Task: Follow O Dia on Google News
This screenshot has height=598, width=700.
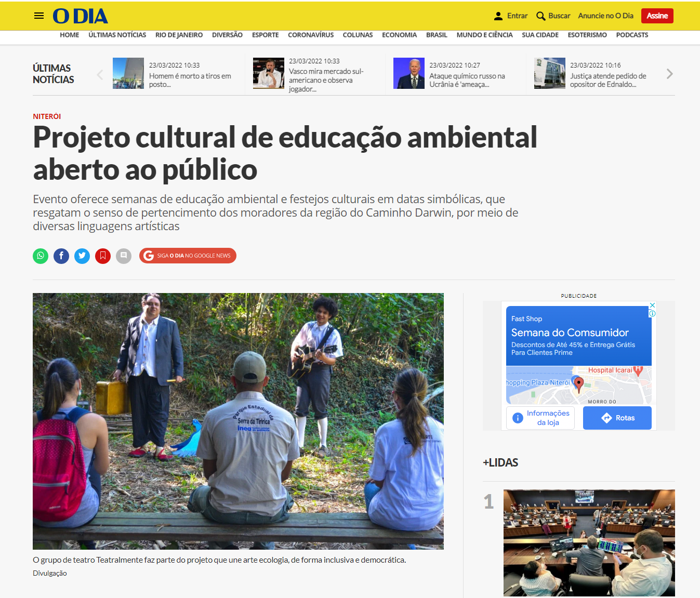Action: point(188,256)
